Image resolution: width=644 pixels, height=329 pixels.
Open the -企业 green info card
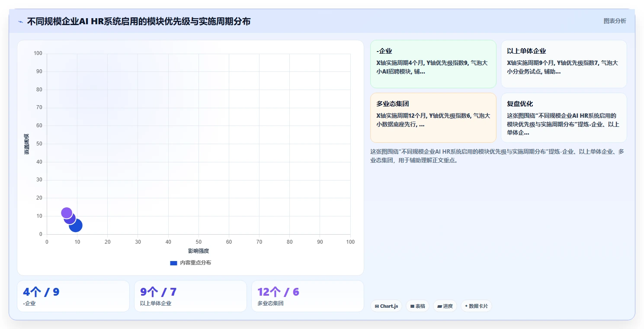pos(433,64)
